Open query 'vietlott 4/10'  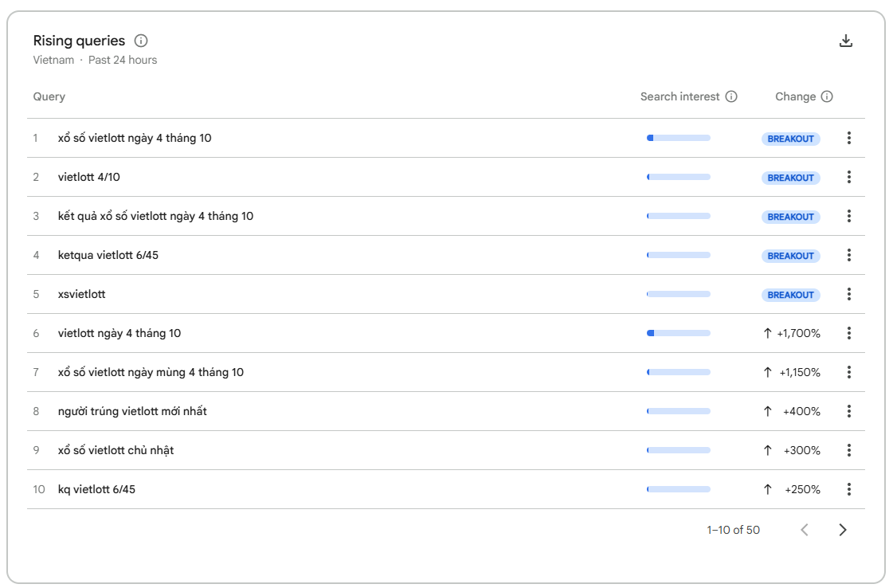89,177
